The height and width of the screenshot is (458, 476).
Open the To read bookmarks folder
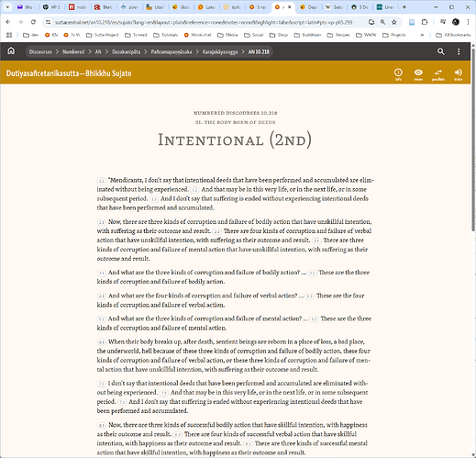pyautogui.click(x=136, y=35)
